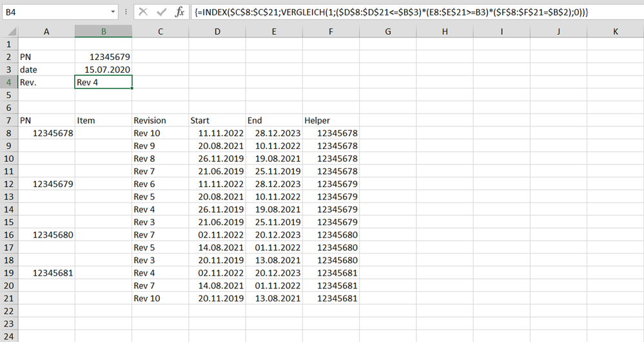The width and height of the screenshot is (644, 342).
Task: Click cell B4 showing Rev 4
Action: coord(104,82)
